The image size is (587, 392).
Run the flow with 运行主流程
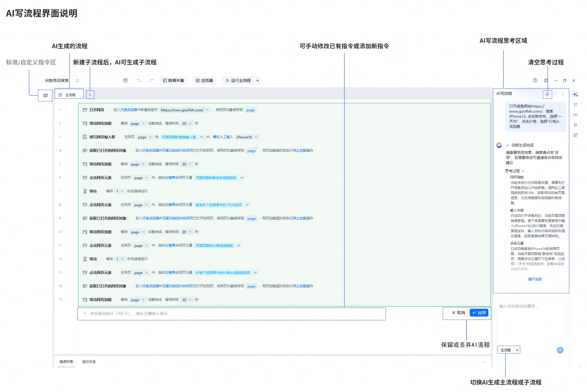[238, 81]
